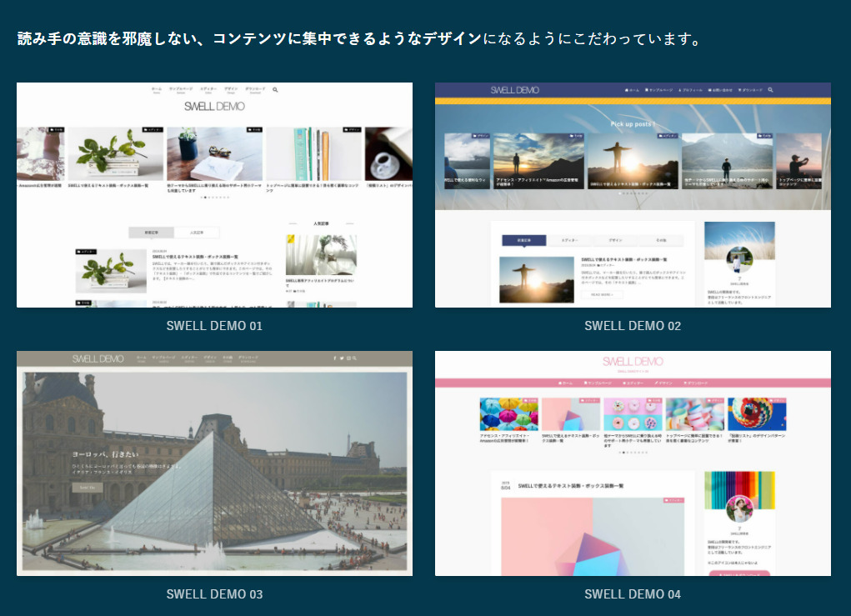Click the "SWELL DEMO 03" caption
This screenshot has height=616, width=851.
click(214, 593)
